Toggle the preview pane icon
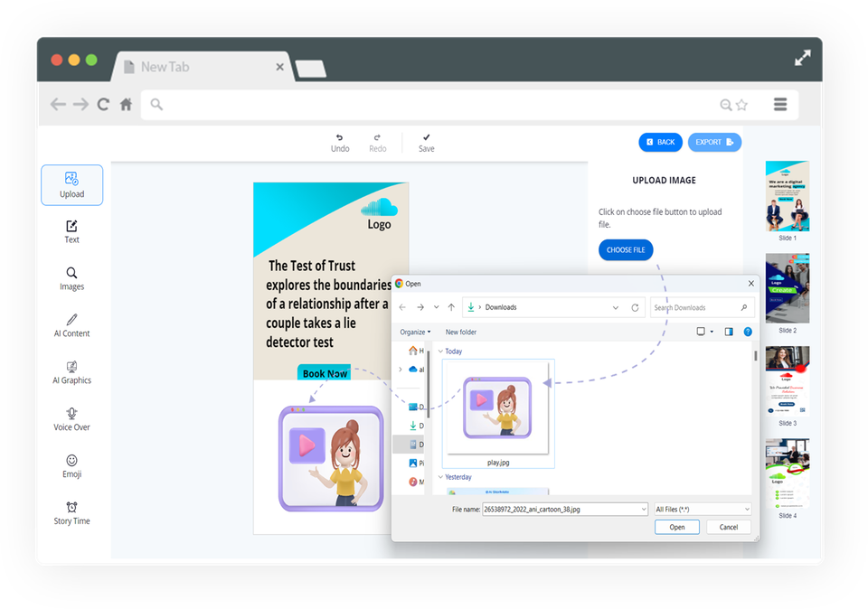The width and height of the screenshot is (868, 609). [729, 332]
